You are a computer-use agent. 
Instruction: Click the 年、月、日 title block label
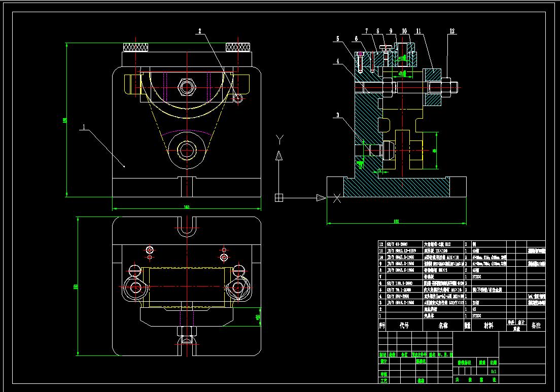445,355
